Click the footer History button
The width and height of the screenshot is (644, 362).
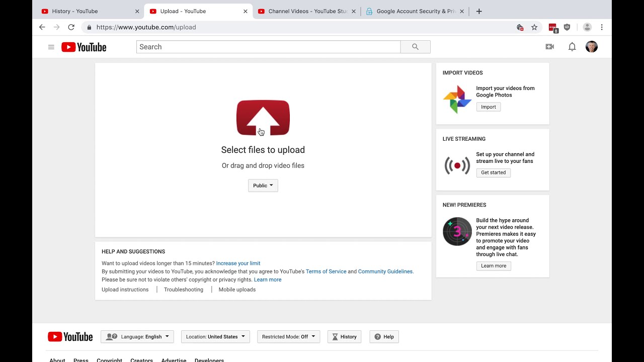345,337
